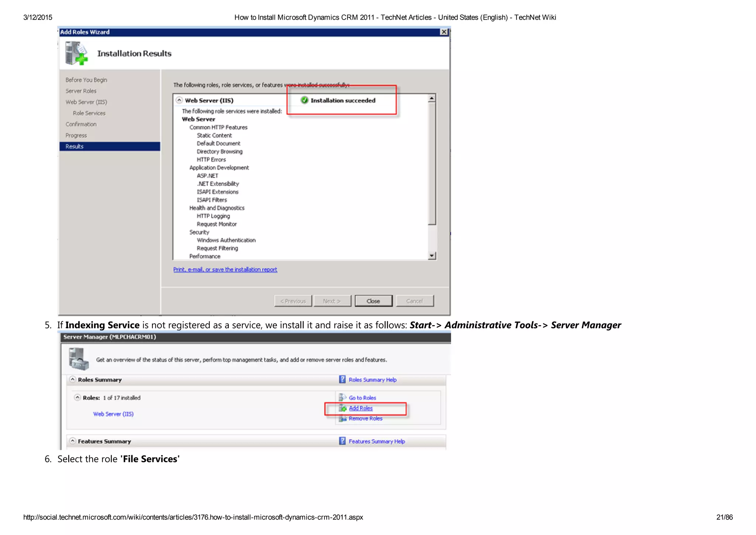This screenshot has height=535, width=756.
Task: Click the green Installation succeeded checkmark icon
Action: [305, 100]
